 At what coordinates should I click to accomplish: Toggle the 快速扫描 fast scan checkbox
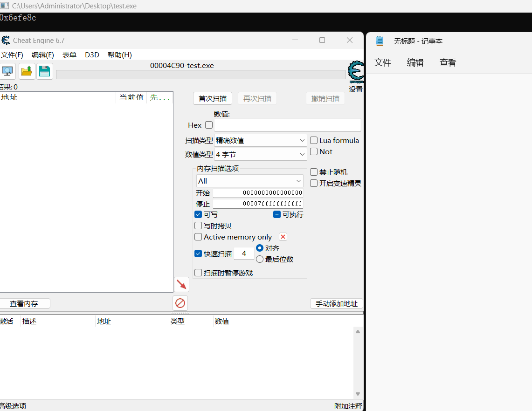198,253
